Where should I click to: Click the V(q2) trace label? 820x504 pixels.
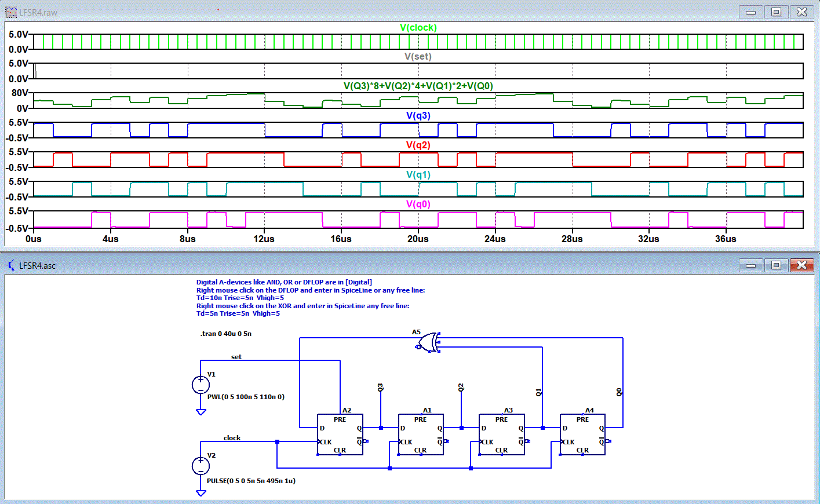[418, 145]
